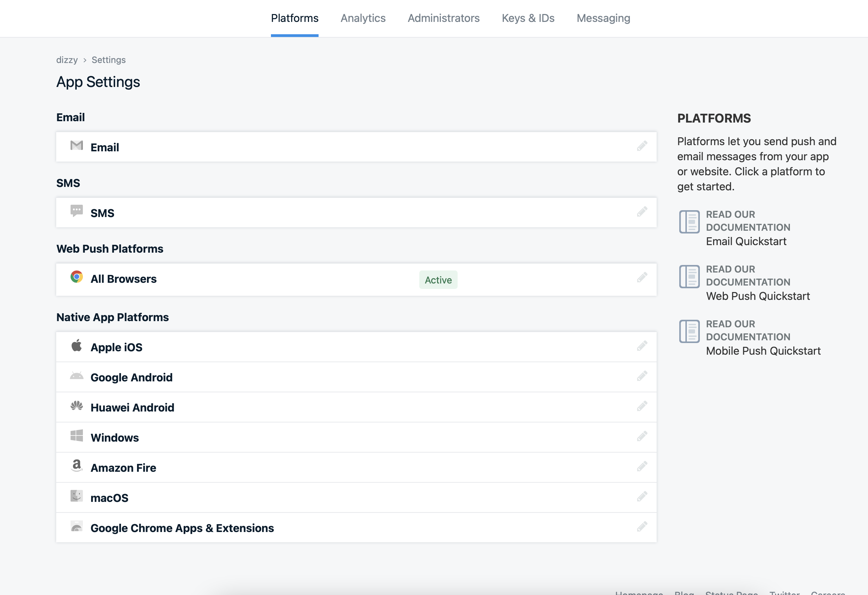Click the Android robot icon

(77, 376)
